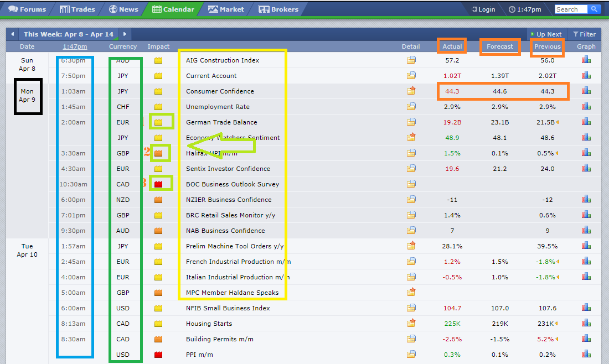Click the 1:47pm time column header link
This screenshot has height=364, width=609.
tap(75, 46)
